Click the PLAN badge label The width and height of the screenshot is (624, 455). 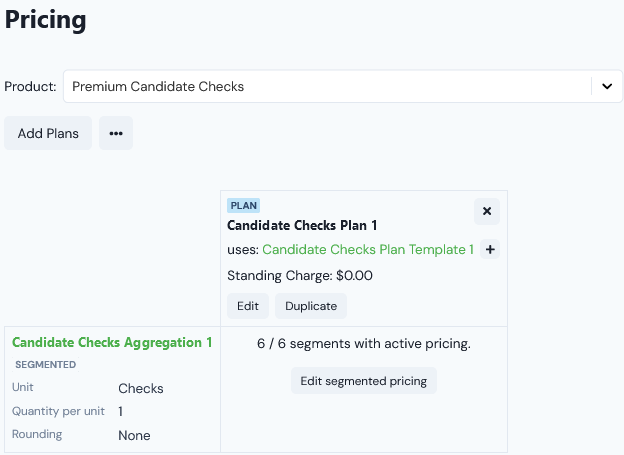tap(244, 205)
